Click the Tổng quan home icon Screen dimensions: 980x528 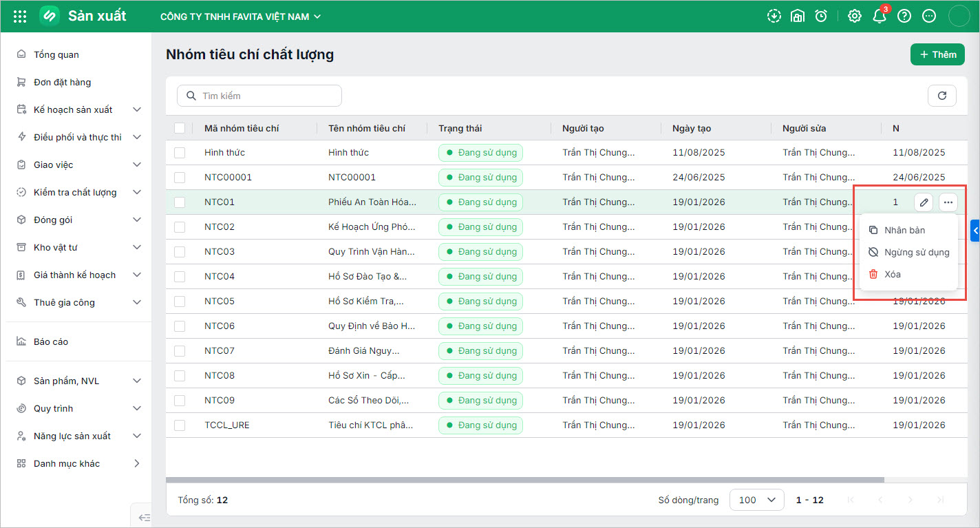tap(21, 54)
